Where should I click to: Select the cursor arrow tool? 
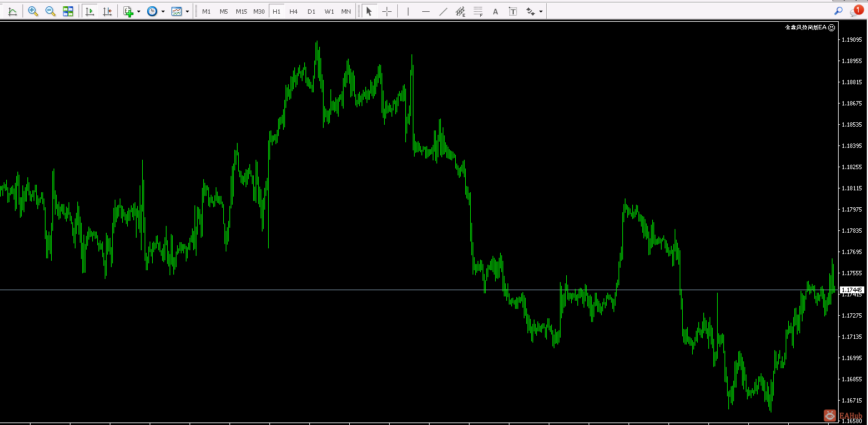(x=369, y=11)
